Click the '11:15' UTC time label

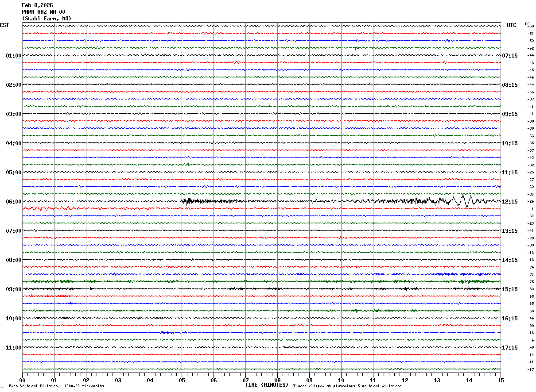tap(510, 173)
